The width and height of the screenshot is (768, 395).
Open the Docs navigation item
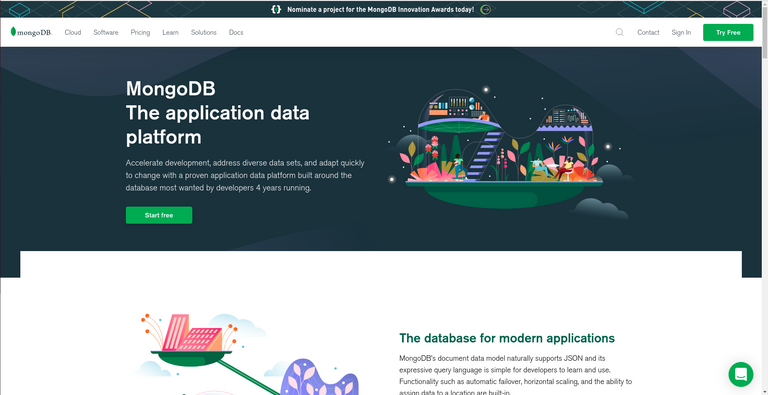(x=236, y=32)
